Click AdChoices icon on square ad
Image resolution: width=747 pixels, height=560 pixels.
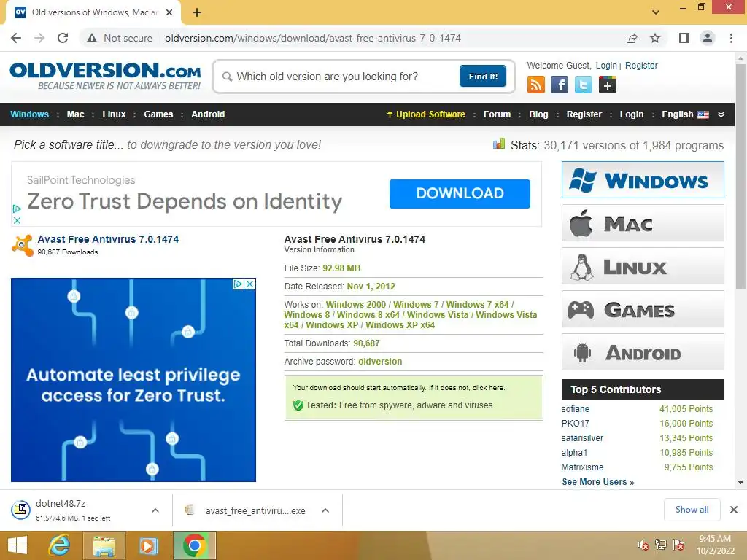(239, 284)
